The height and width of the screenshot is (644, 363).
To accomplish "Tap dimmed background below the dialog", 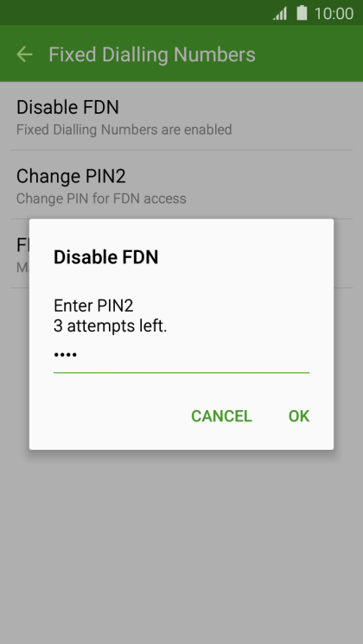I will coord(181,546).
